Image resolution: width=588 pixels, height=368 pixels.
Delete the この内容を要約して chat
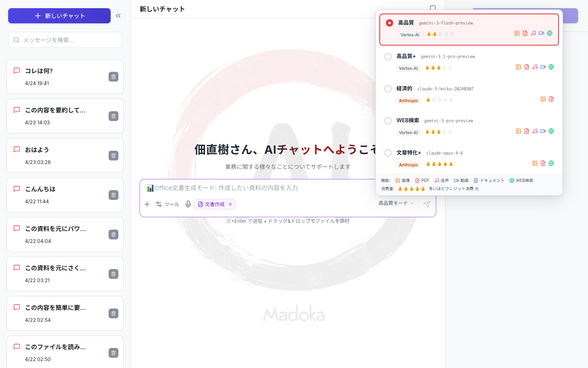pos(114,116)
